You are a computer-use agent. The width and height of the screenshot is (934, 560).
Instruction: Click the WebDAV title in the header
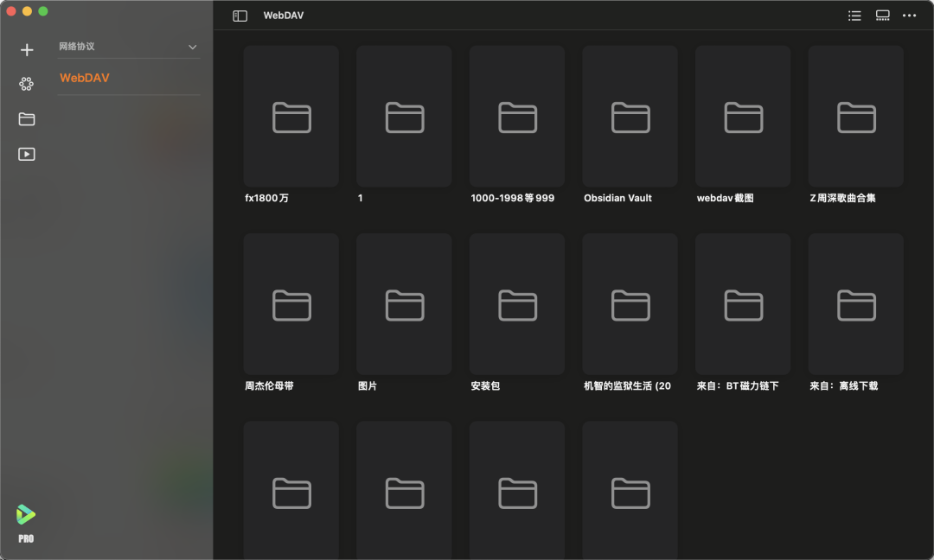point(284,16)
